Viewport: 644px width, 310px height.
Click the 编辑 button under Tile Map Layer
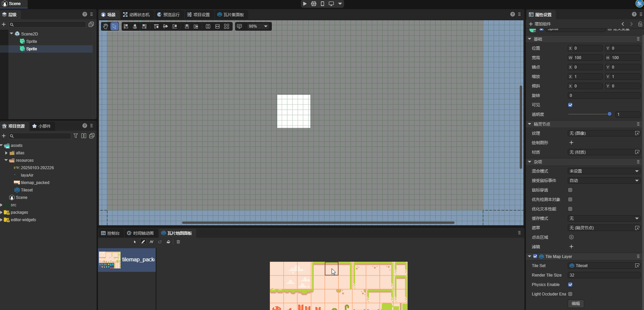[576, 304]
